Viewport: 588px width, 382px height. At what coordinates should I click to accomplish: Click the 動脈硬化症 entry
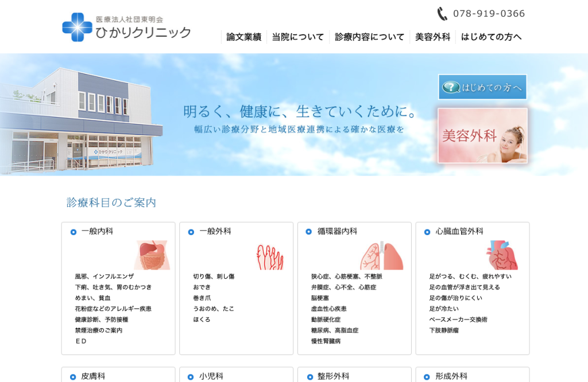click(326, 320)
